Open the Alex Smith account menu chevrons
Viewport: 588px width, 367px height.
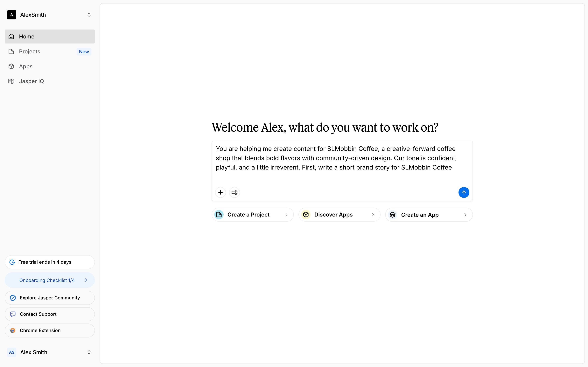tap(89, 352)
